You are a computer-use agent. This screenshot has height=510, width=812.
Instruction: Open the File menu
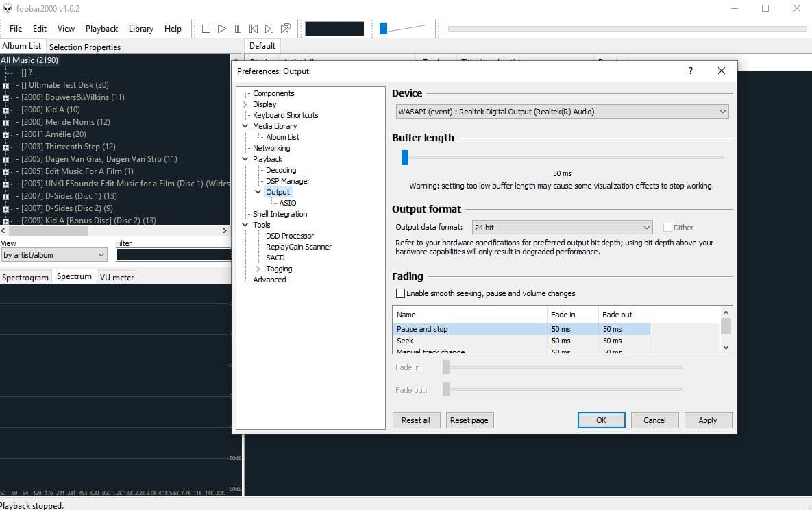tap(16, 29)
